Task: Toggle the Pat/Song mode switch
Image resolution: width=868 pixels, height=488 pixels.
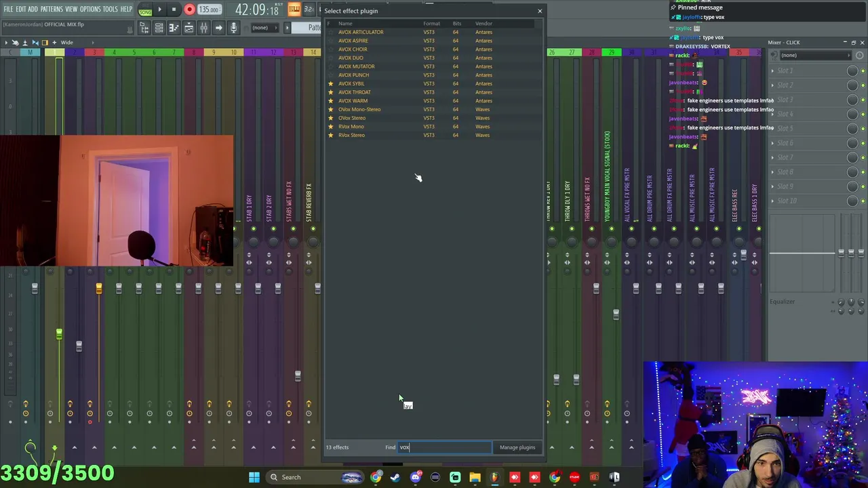Action: click(145, 9)
